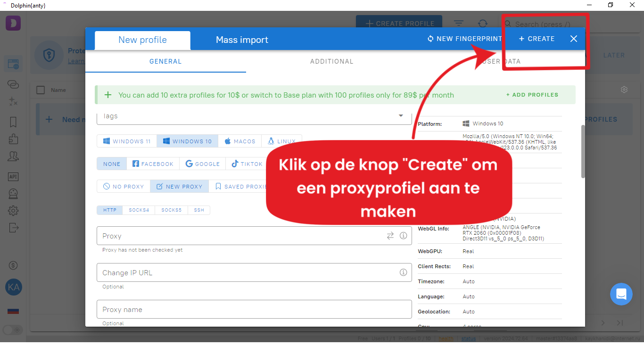
Task: Select the macOS platform option
Action: pyautogui.click(x=240, y=141)
